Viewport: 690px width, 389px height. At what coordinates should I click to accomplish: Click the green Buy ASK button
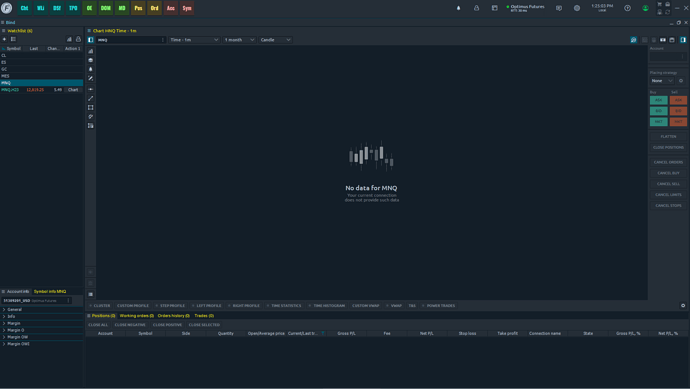(658, 100)
